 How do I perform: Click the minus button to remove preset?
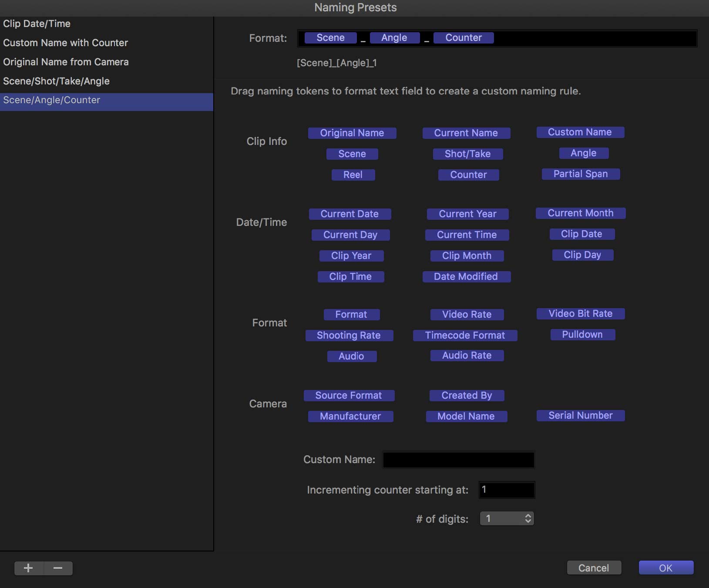click(58, 568)
